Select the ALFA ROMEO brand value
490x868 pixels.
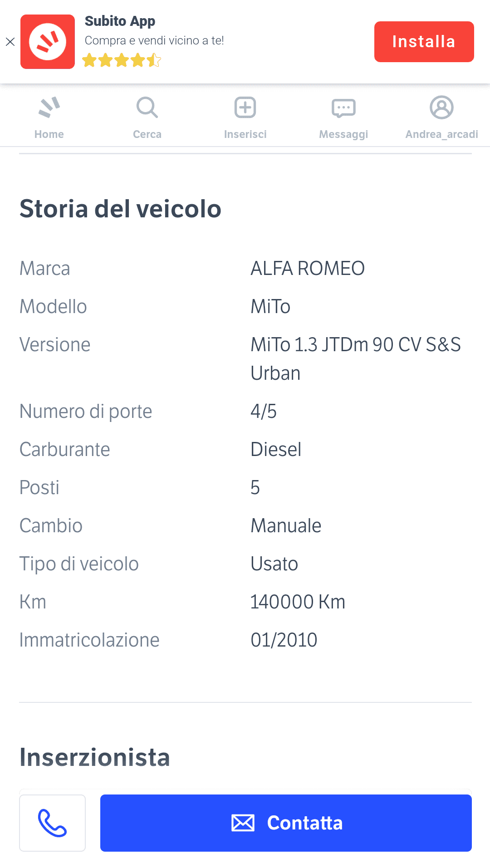click(308, 269)
